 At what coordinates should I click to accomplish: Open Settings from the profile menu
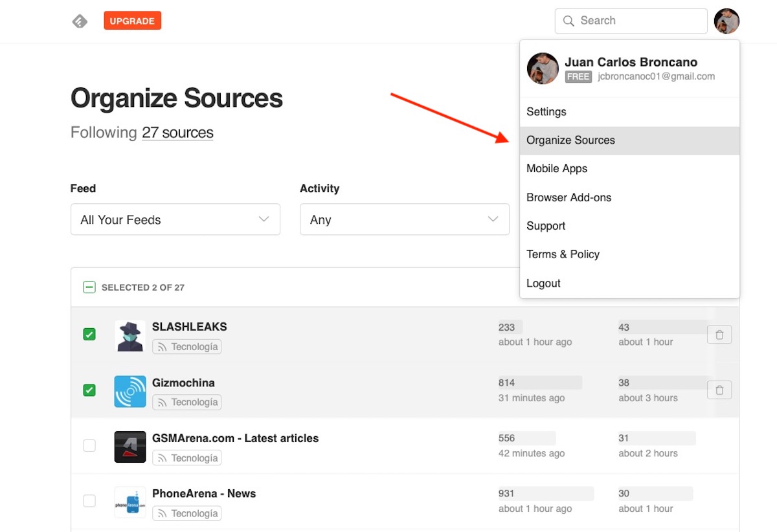click(x=546, y=112)
